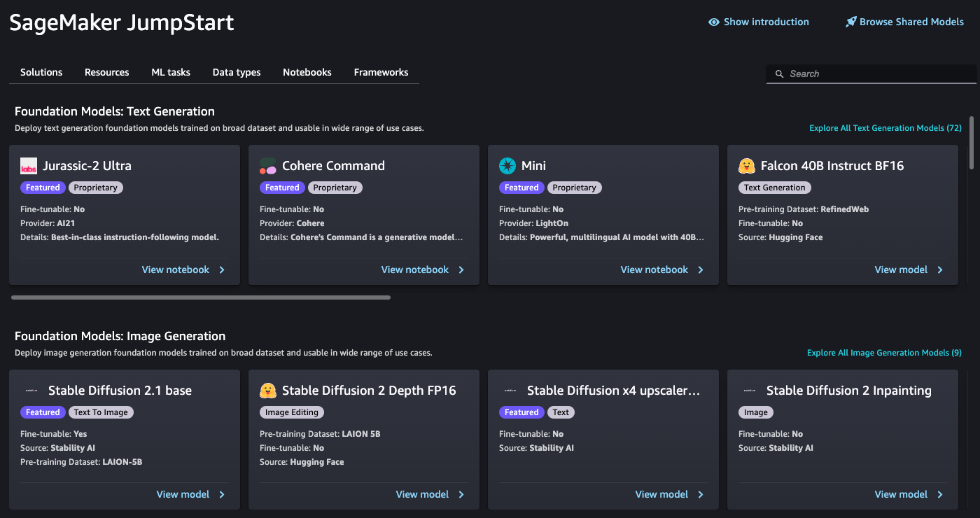Click the LightOn Mini star logo
The image size is (980, 518).
tap(507, 166)
